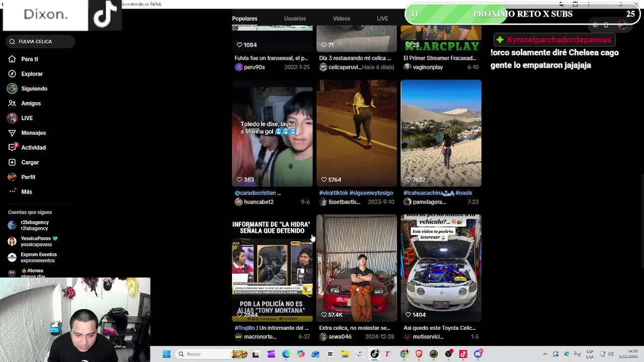Click caption 'Asi quedo este Toyota Celic...'
This screenshot has width=644, height=362.
point(439,328)
